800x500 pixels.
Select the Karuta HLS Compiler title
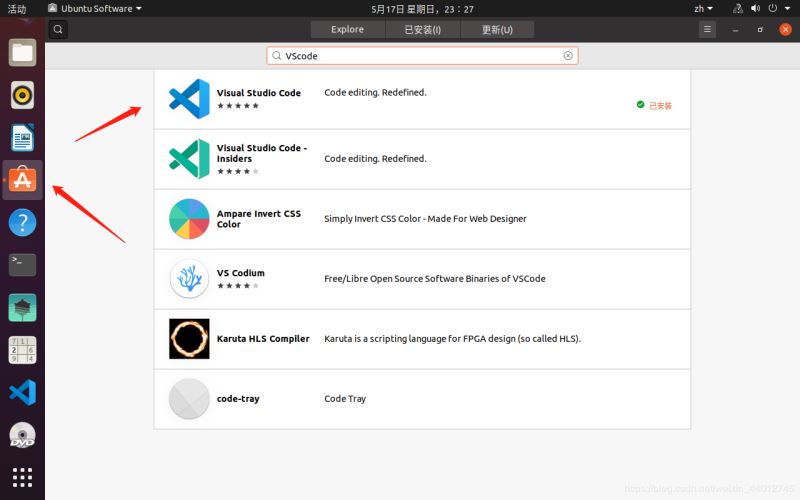pyautogui.click(x=263, y=339)
